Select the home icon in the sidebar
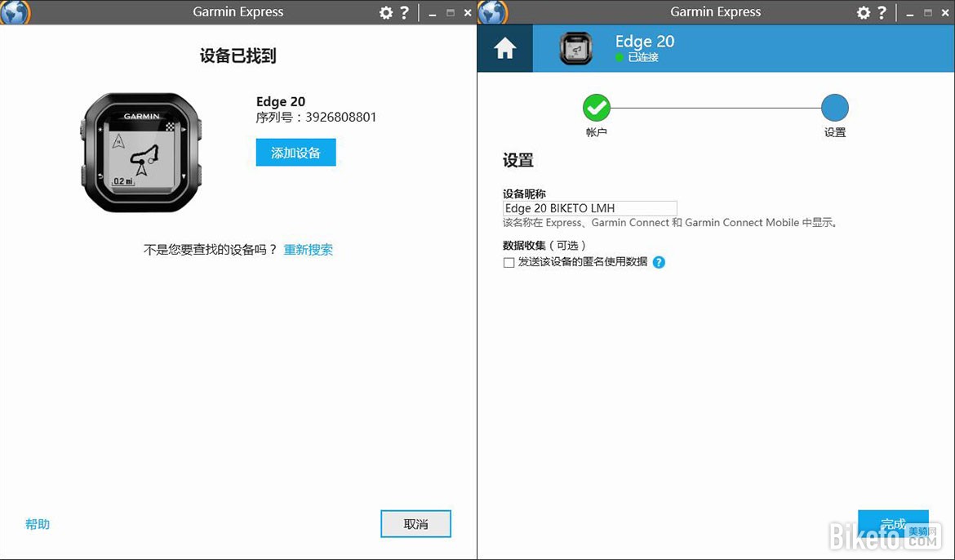This screenshot has width=955, height=560. [504, 48]
